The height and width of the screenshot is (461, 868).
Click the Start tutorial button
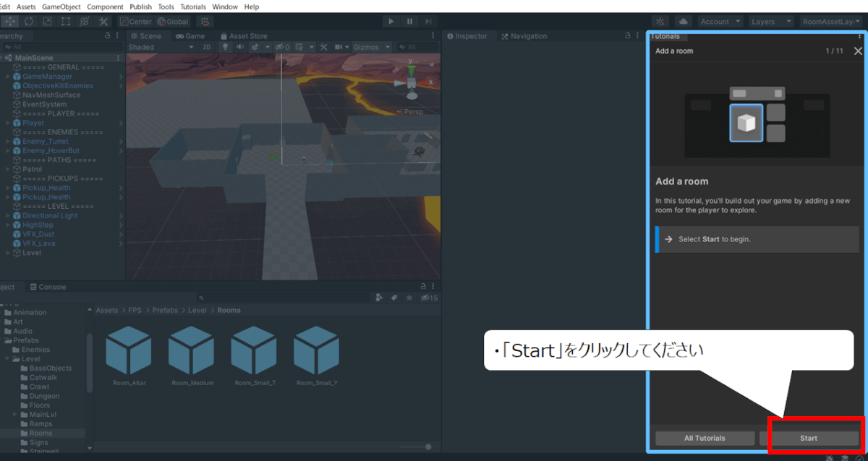(809, 438)
